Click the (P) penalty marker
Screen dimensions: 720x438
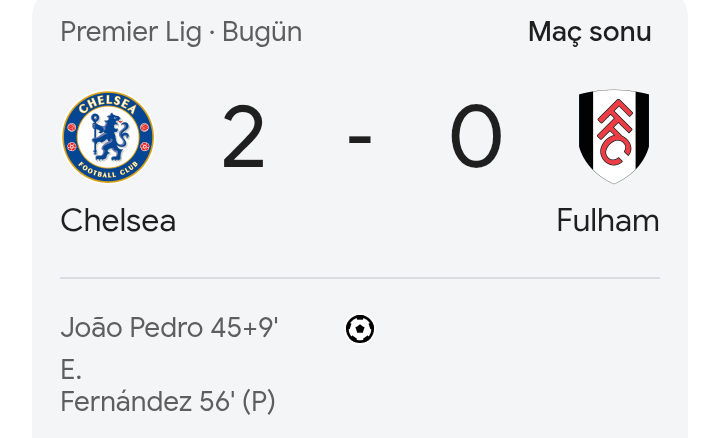point(259,402)
